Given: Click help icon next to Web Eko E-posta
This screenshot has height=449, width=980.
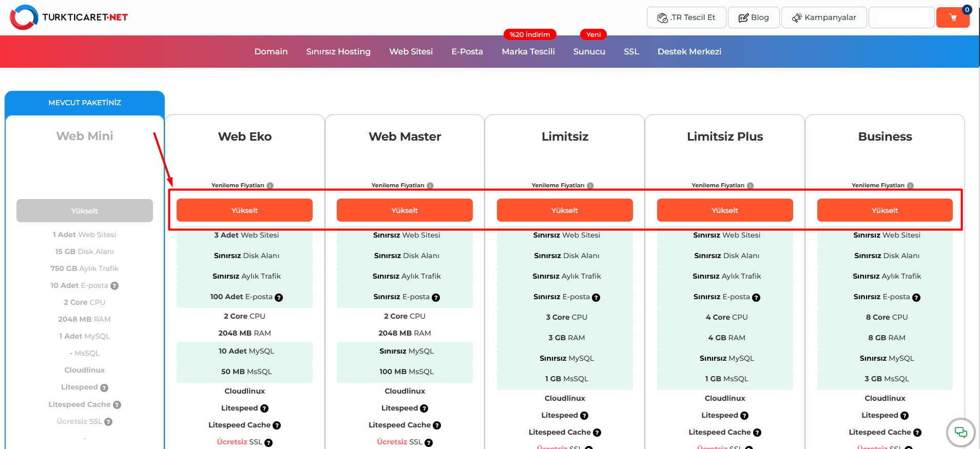Looking at the screenshot, I should 279,298.
